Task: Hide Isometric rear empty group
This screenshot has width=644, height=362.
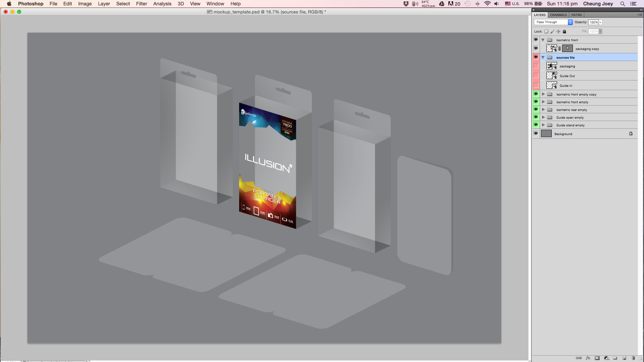Action: (536, 109)
